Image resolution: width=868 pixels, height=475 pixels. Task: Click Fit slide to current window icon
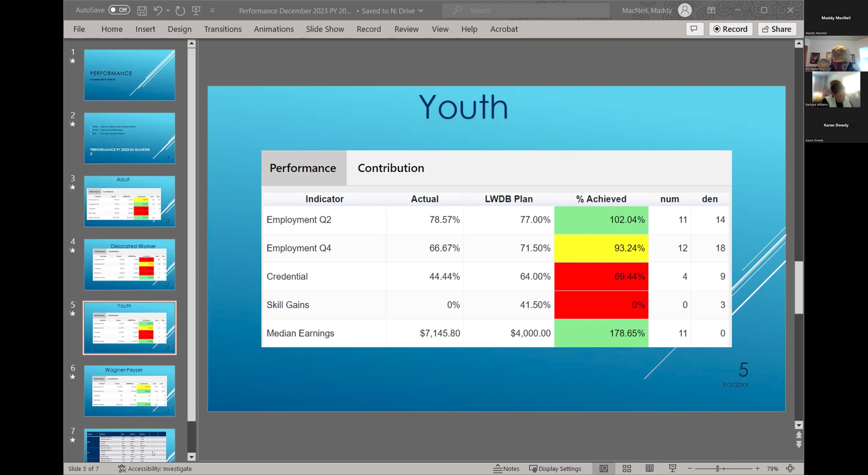point(790,468)
